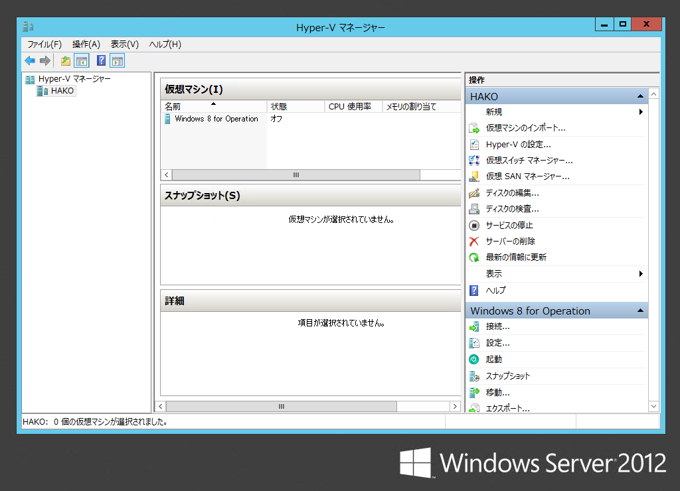Click the Hyper-V の設定 icon
The height and width of the screenshot is (491, 680).
click(474, 144)
